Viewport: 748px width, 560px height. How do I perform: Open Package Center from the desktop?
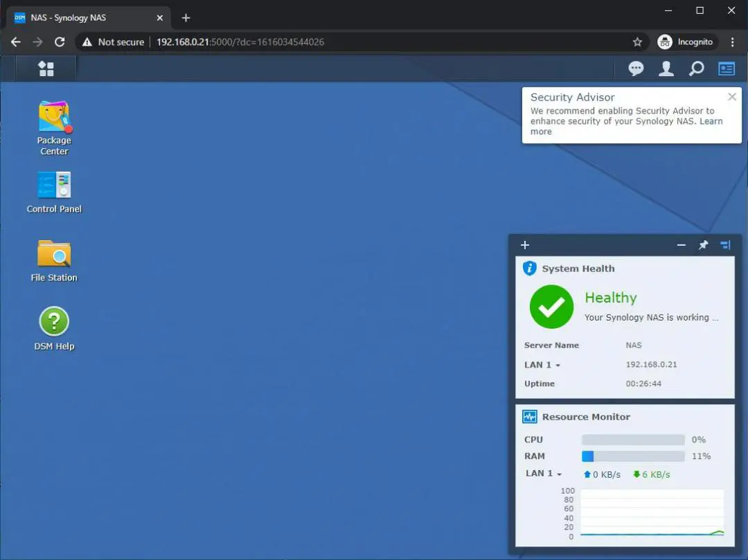[54, 128]
